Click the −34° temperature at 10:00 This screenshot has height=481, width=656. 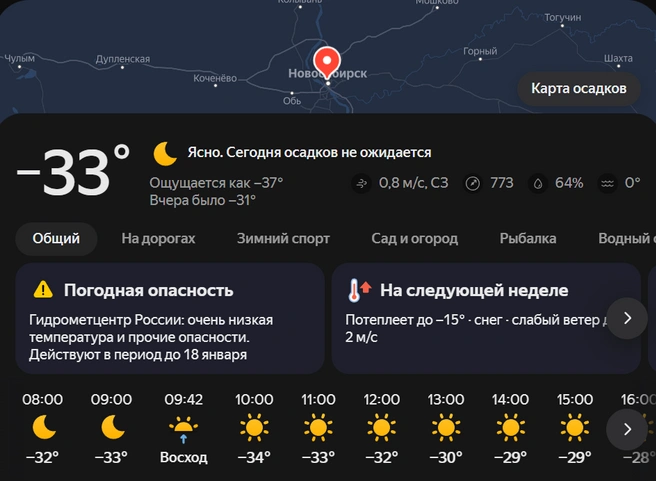click(x=254, y=458)
